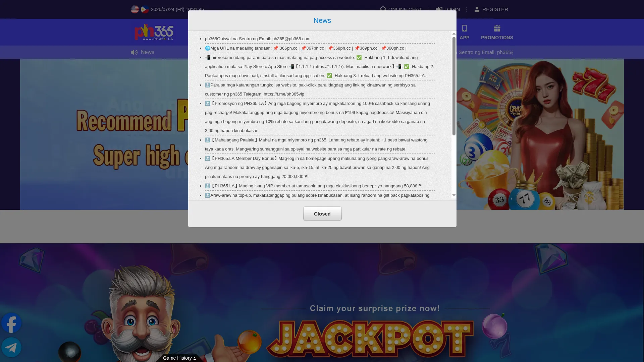Image resolution: width=644 pixels, height=362 pixels.
Task: Select the PH365.LA Member Day Bonus item
Action: [320, 168]
